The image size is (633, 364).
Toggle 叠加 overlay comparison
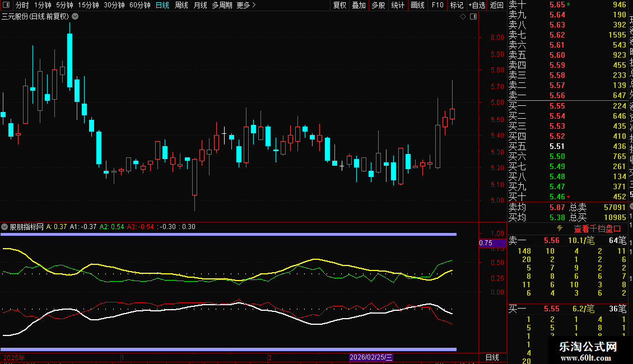[x=359, y=5]
